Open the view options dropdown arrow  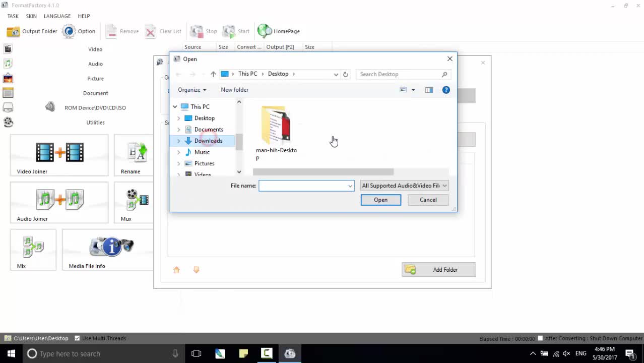413,90
